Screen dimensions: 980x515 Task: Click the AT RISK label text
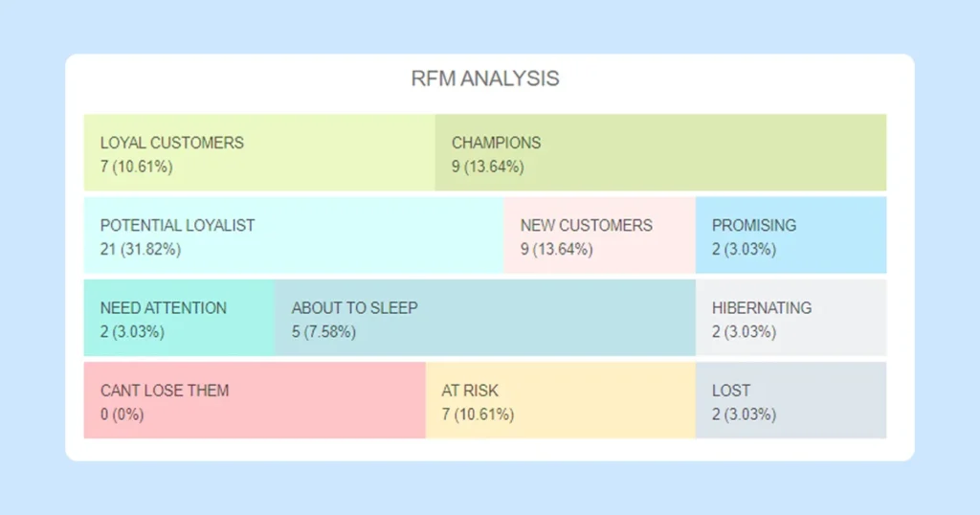point(470,391)
